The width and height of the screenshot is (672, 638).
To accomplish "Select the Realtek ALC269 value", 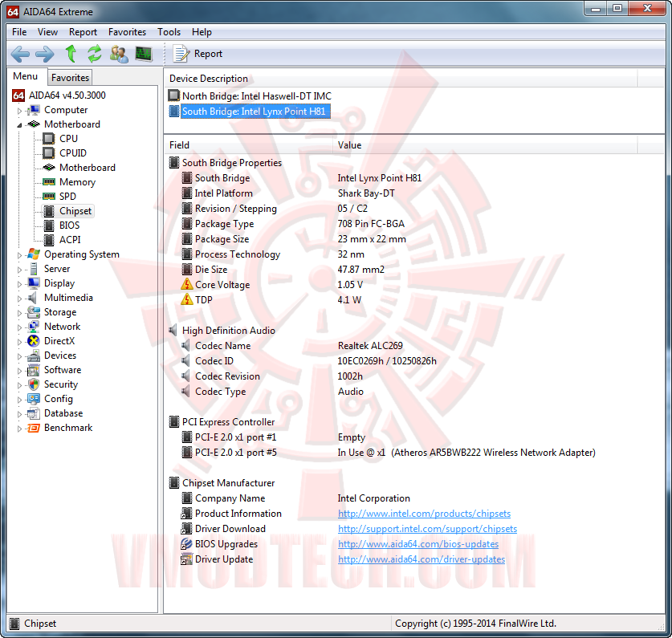I will pyautogui.click(x=370, y=345).
